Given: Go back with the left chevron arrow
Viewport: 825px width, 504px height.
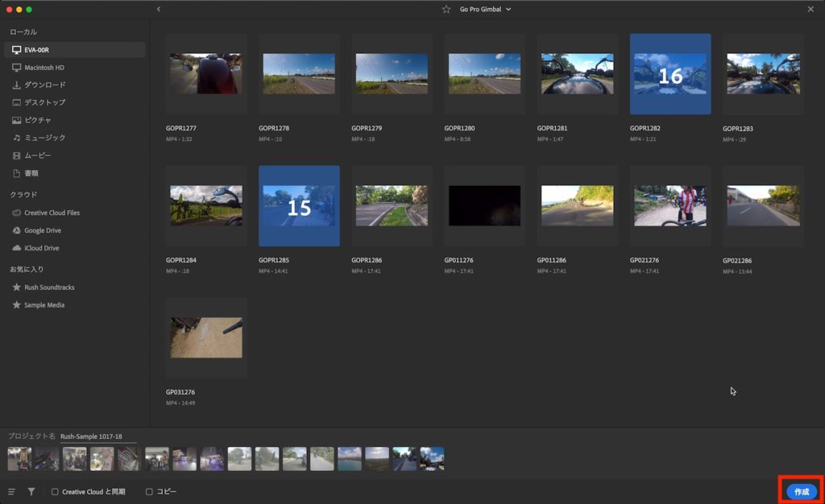Looking at the screenshot, I should 159,9.
